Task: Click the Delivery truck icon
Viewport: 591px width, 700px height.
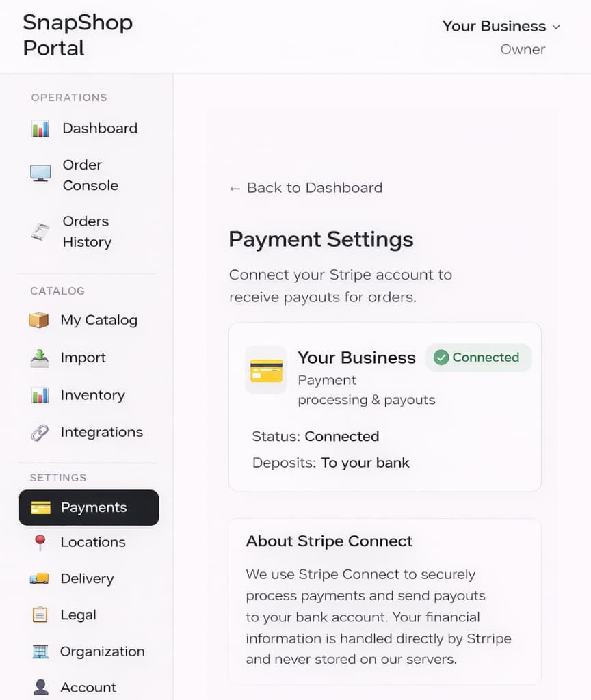Action: (39, 578)
